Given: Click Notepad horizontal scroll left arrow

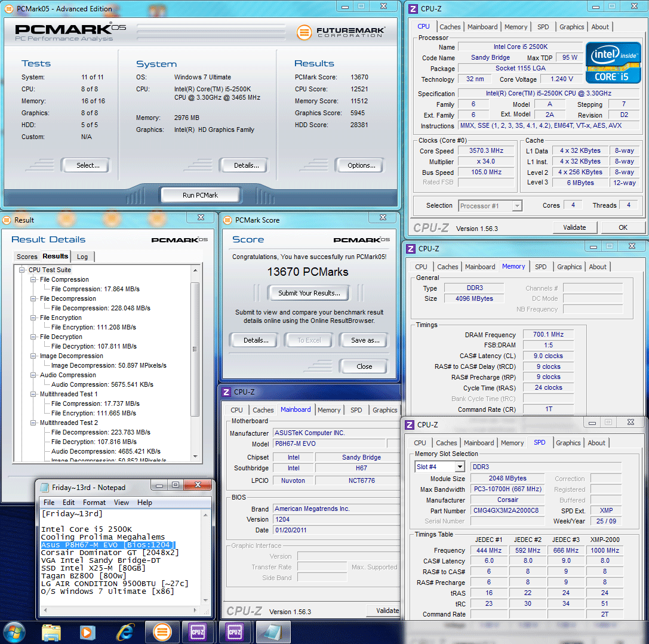Looking at the screenshot, I should [45, 610].
